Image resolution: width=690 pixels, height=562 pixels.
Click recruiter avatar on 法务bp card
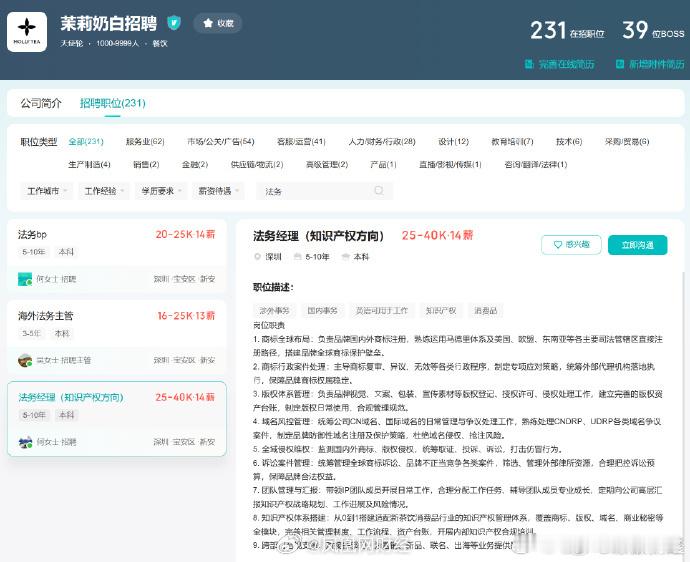point(25,279)
